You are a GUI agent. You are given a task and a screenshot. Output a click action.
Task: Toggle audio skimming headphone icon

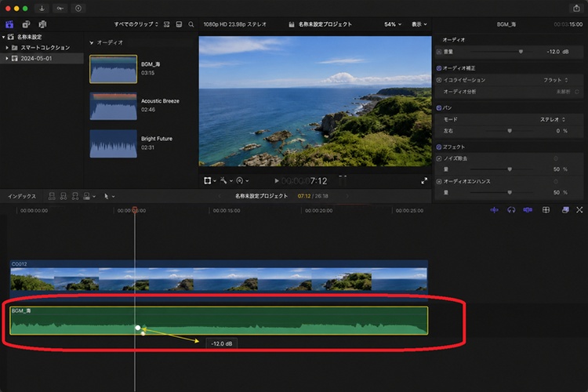coord(511,210)
